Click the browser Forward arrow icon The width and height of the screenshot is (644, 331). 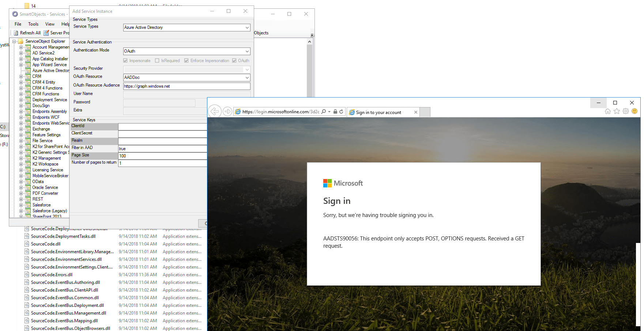pos(227,111)
